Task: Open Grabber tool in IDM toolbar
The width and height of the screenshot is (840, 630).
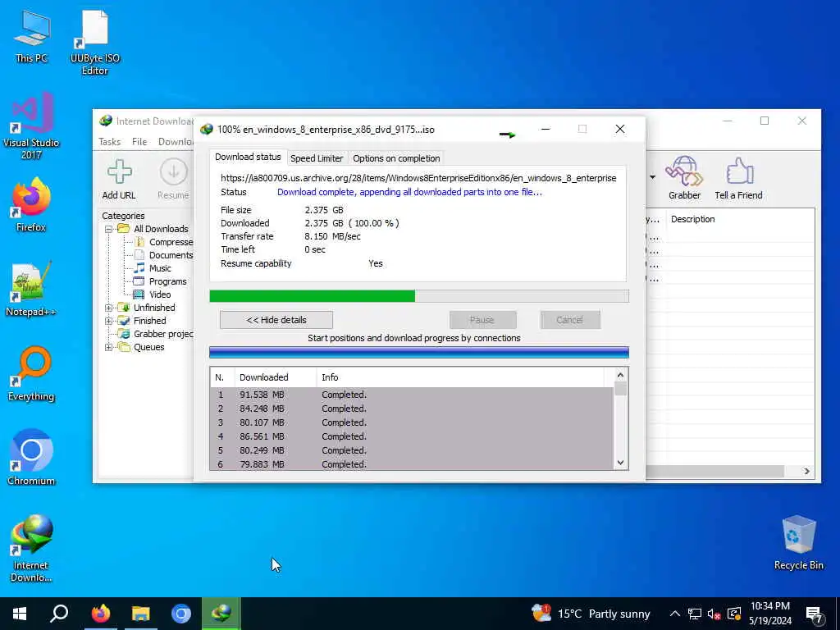Action: click(x=684, y=178)
